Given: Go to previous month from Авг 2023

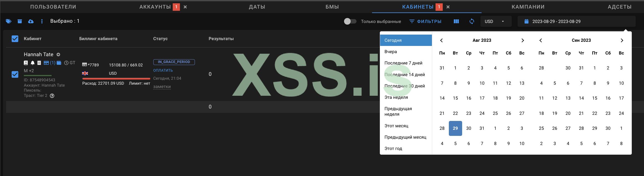Looking at the screenshot, I should 442,40.
